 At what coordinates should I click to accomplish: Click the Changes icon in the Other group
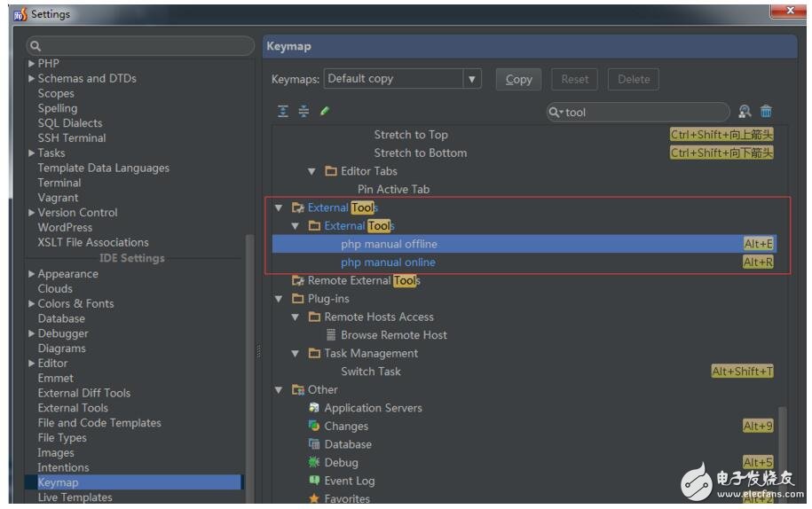tap(314, 426)
